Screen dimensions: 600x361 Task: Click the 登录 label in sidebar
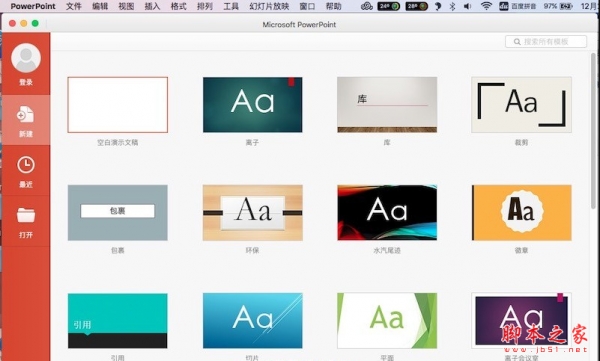[26, 82]
